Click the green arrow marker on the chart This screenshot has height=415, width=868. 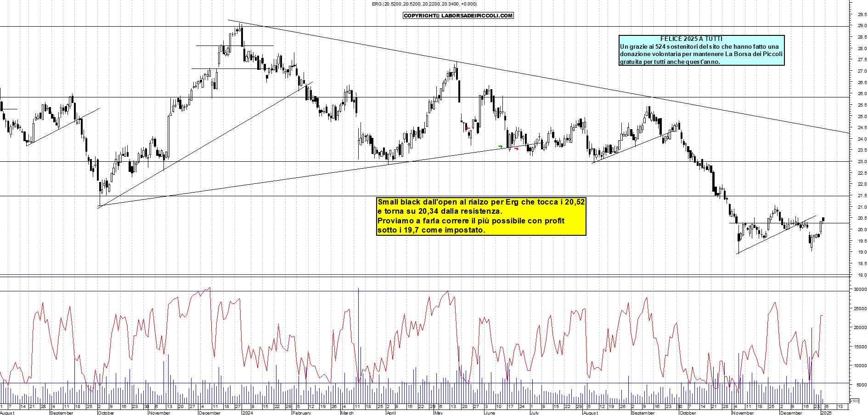500,147
